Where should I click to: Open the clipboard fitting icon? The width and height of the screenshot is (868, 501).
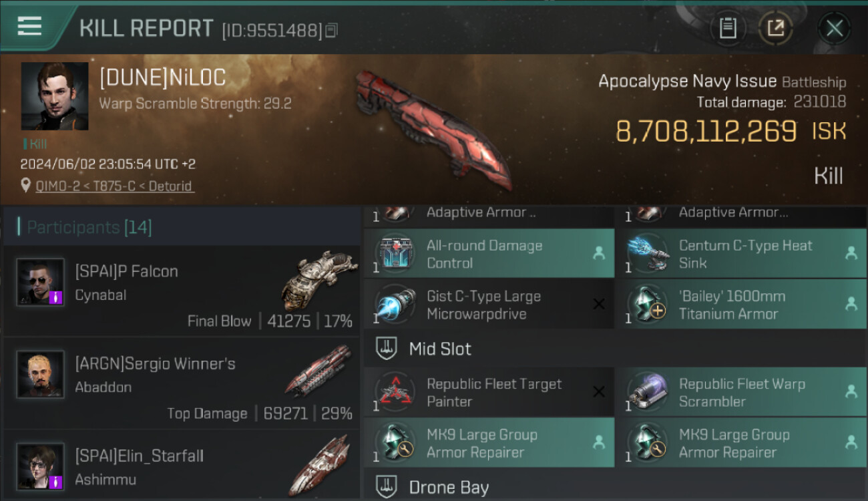(x=728, y=28)
